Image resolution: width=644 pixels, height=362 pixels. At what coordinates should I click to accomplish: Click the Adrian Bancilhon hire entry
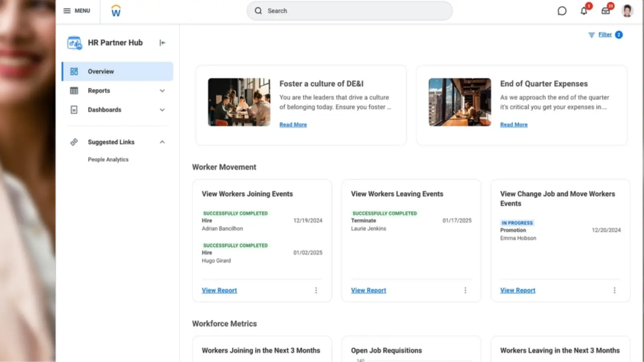pos(262,221)
